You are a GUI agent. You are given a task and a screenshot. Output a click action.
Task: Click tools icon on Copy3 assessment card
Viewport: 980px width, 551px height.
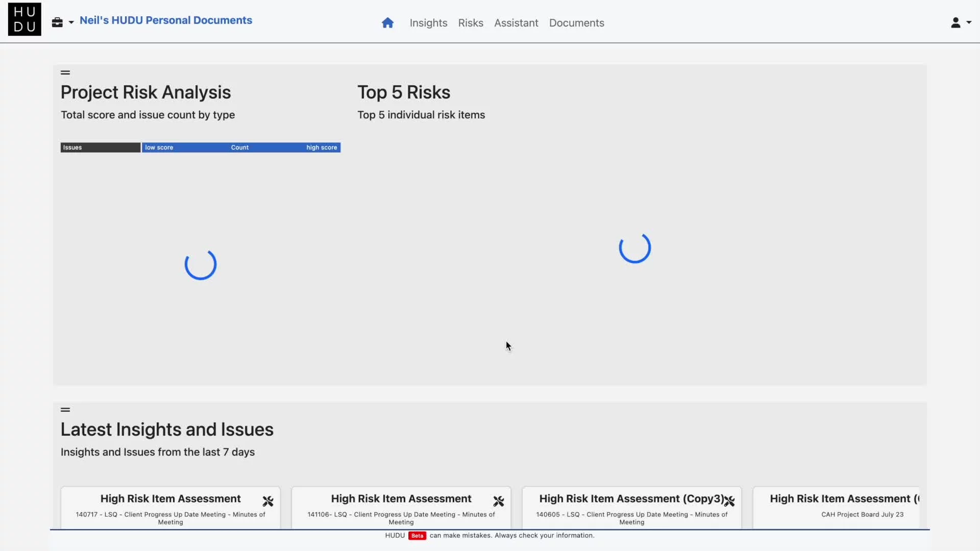[x=729, y=502]
